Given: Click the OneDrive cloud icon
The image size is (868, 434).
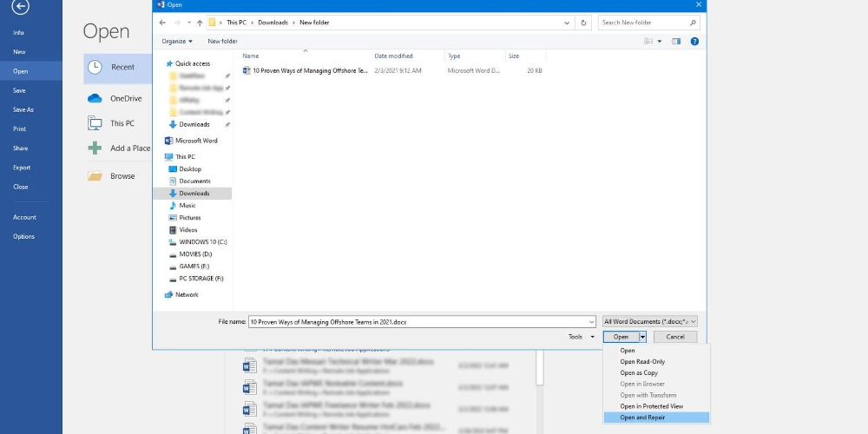Looking at the screenshot, I should pyautogui.click(x=95, y=99).
